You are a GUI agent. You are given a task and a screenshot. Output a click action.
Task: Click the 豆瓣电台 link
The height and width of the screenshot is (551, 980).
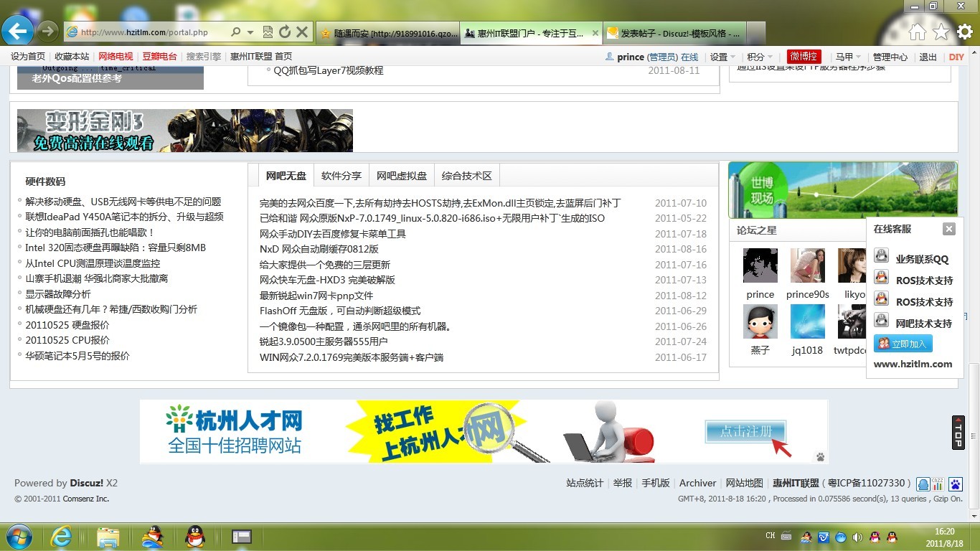(159, 57)
